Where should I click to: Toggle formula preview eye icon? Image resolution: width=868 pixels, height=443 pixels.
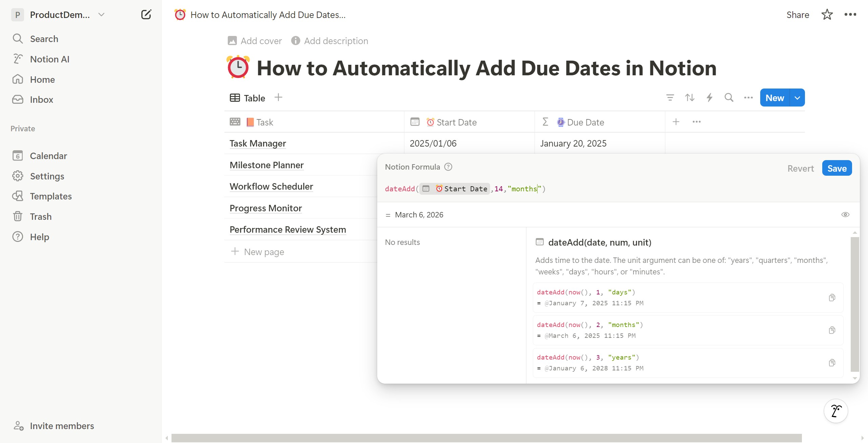[x=845, y=214]
